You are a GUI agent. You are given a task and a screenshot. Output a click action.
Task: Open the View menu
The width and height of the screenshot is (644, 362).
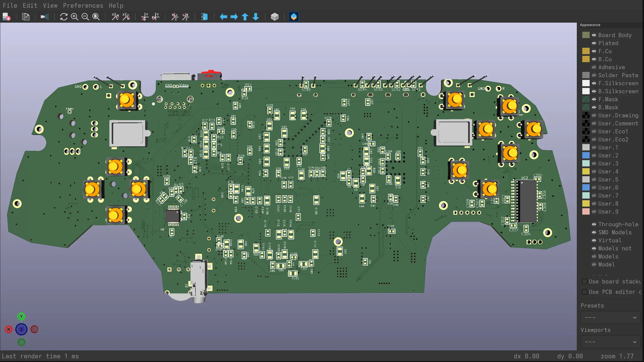point(50,5)
